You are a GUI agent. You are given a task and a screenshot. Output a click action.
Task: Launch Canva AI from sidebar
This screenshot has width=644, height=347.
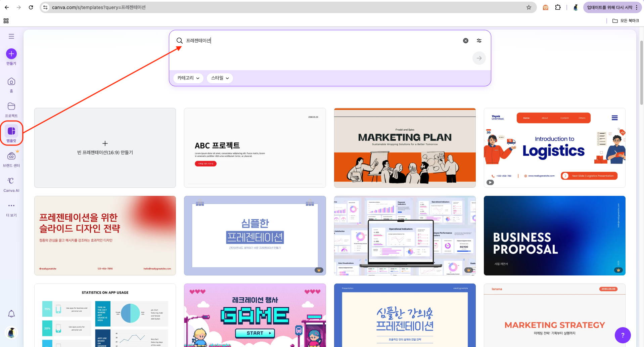[11, 181]
